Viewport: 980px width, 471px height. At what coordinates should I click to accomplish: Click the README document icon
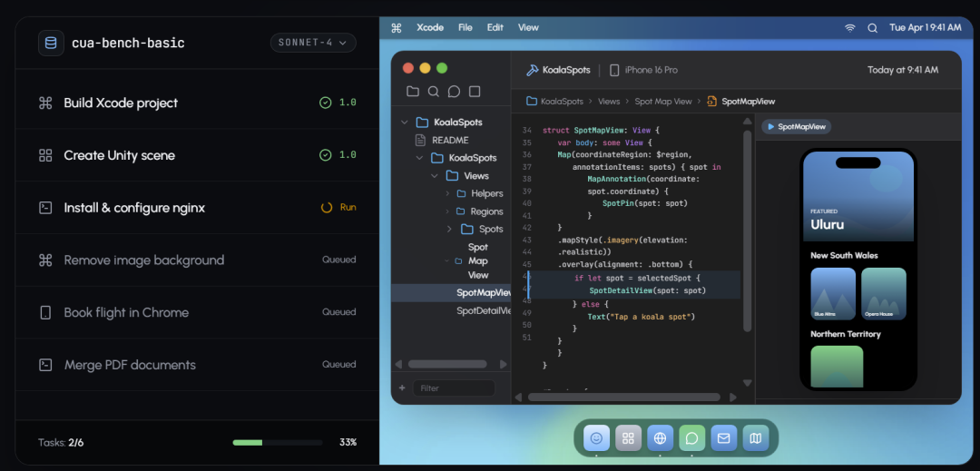click(421, 141)
